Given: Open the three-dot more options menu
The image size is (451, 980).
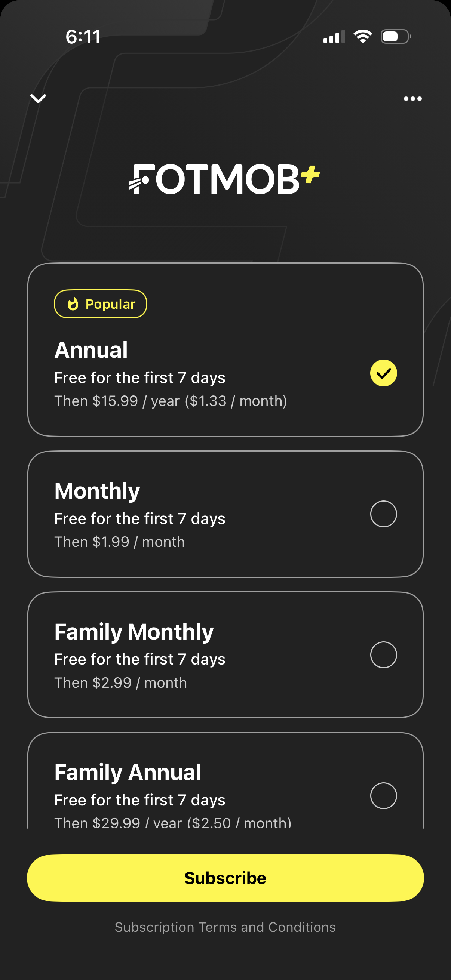Looking at the screenshot, I should (x=412, y=99).
